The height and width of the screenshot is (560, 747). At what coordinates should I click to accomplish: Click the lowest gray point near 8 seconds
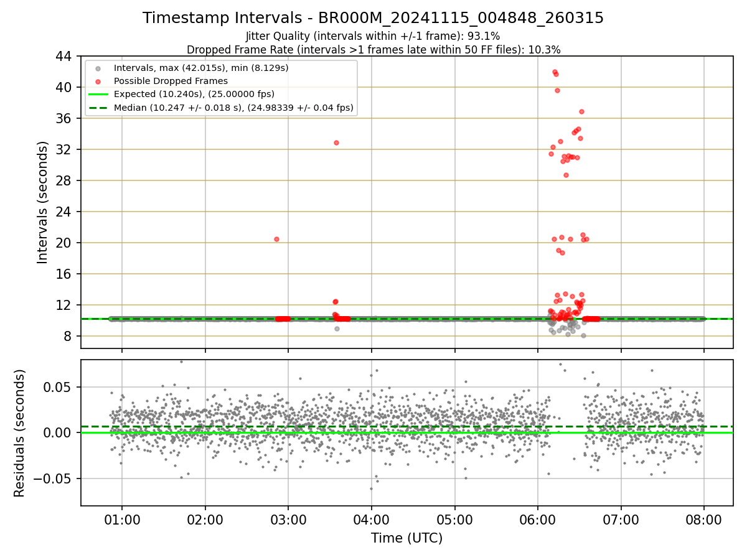coord(583,335)
